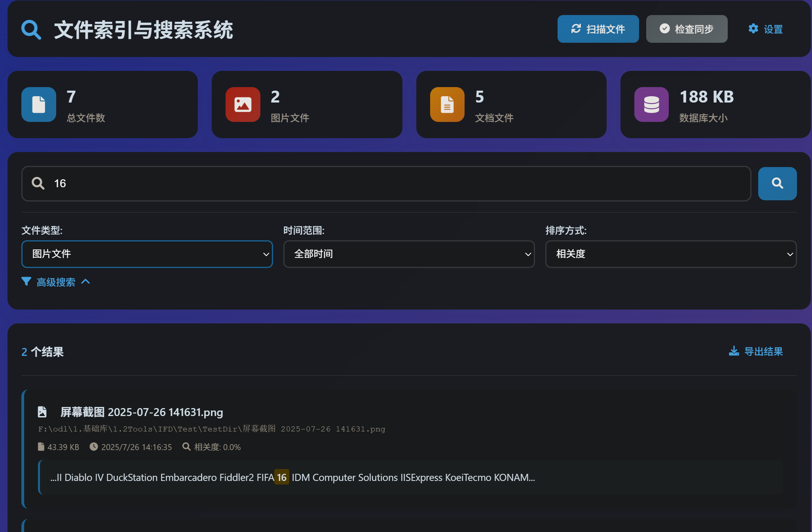Click the 文档文件 stat card label
Screen dimensions: 812x532
coord(494,118)
